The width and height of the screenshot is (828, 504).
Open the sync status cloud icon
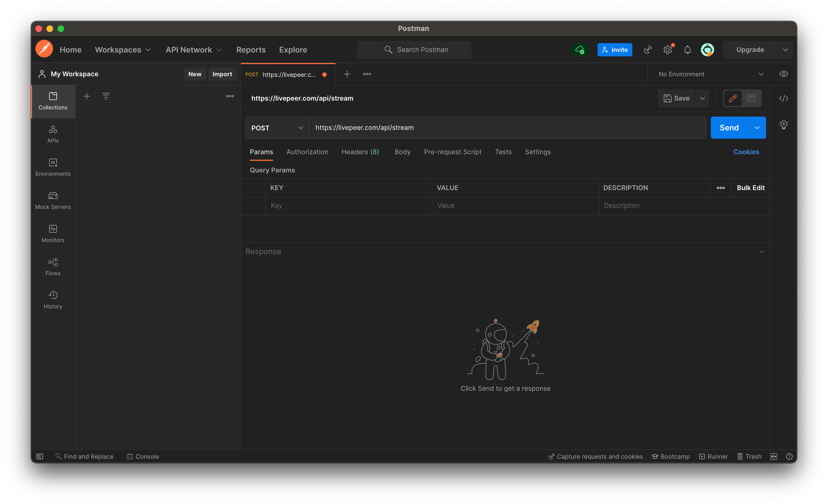point(580,50)
